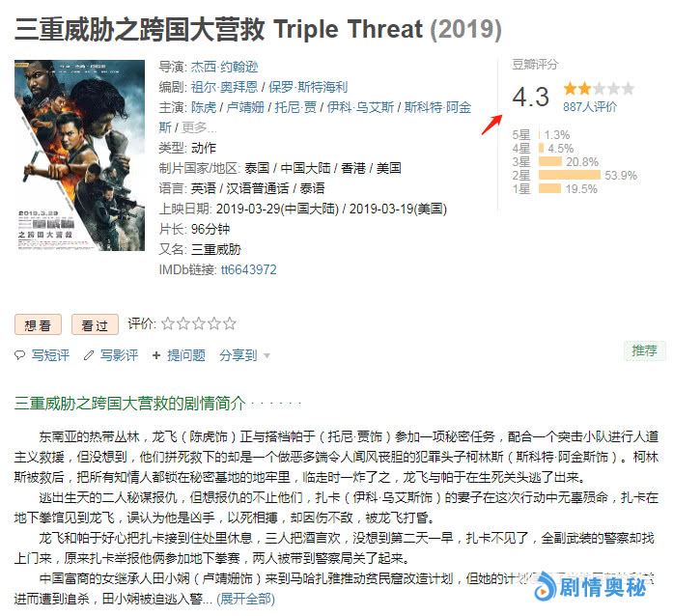
Task: Open screenwriter 保罗·斯特海利 page
Action: click(x=308, y=87)
